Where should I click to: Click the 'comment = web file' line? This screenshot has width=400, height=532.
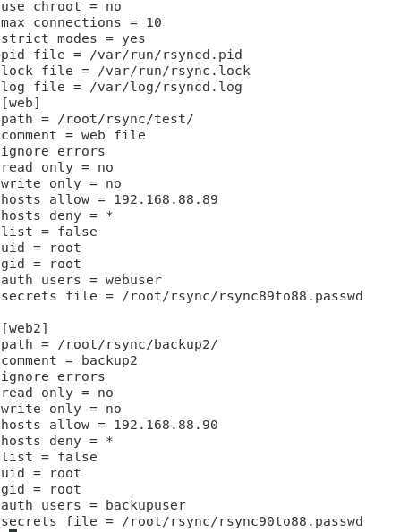pos(73,135)
